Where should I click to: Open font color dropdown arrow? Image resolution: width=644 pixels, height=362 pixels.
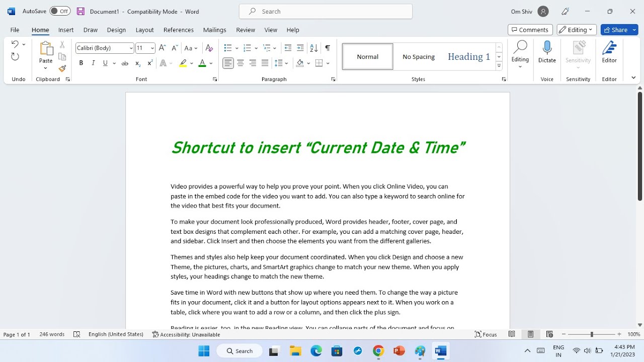(x=211, y=63)
